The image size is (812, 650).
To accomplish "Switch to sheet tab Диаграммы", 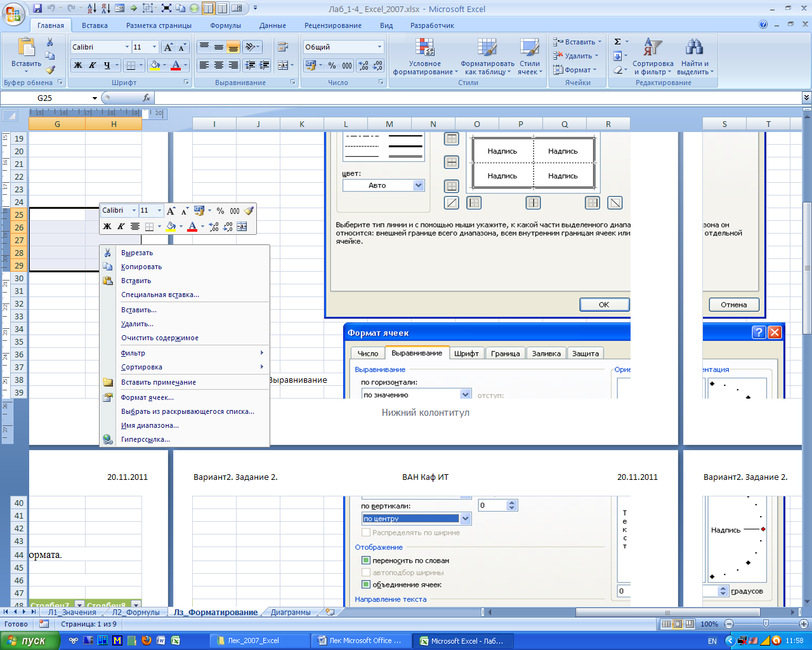I will [291, 613].
